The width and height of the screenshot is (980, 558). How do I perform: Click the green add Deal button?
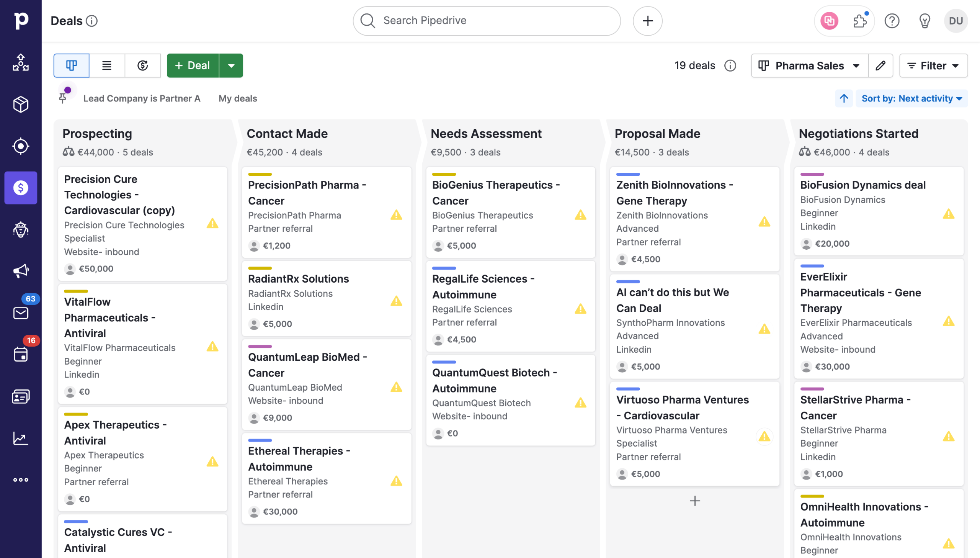point(193,65)
